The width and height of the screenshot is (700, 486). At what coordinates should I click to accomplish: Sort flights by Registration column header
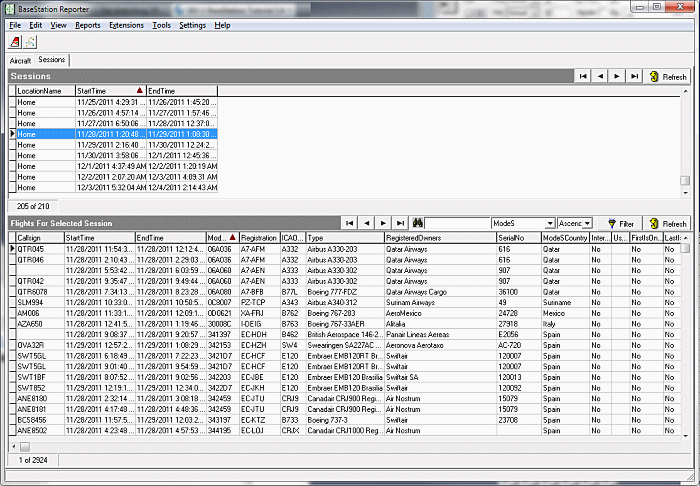259,237
